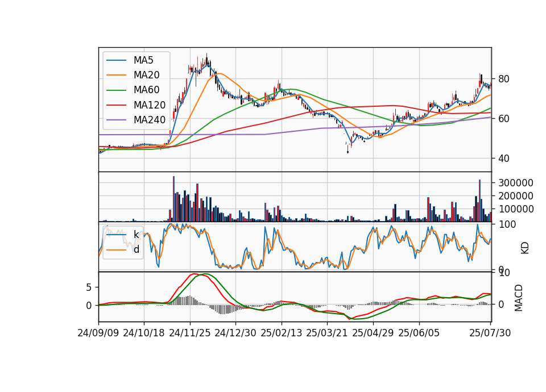Click the 25/02/13 date label
This screenshot has height=392, width=546.
point(282,333)
